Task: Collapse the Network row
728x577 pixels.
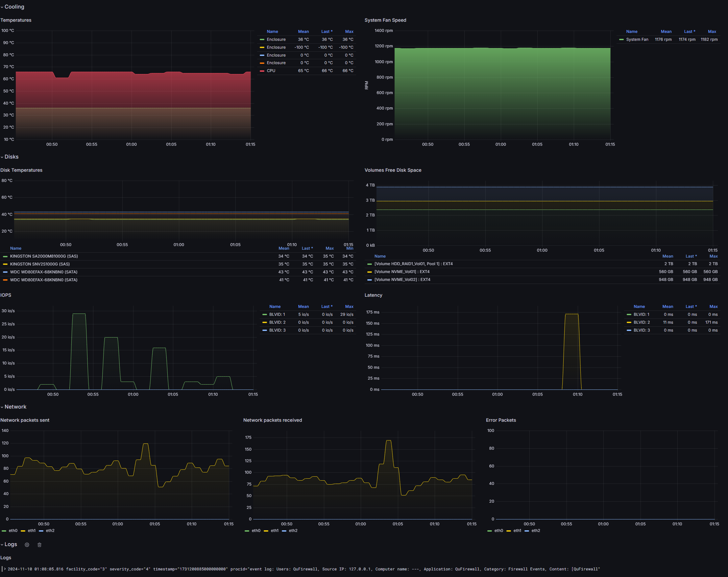Action: 13,407
